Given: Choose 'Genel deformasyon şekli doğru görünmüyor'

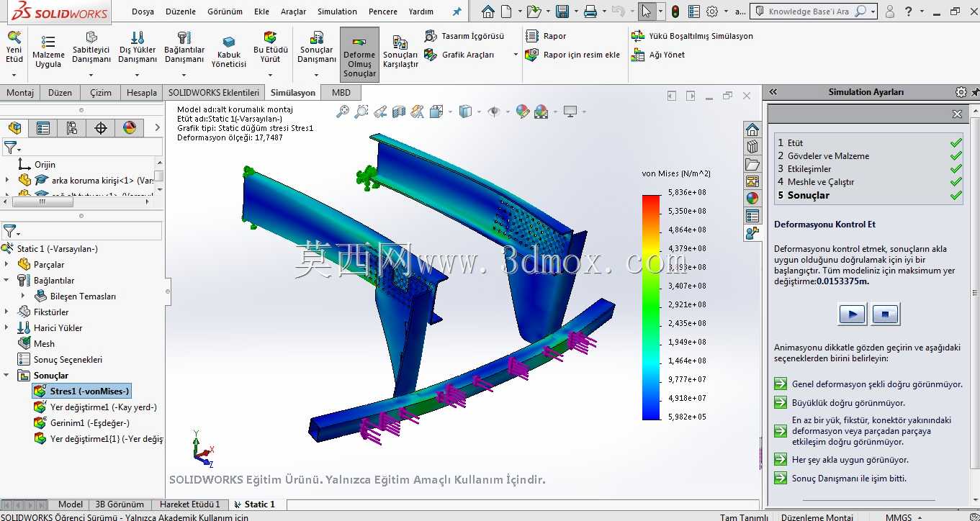Looking at the screenshot, I should 868,384.
